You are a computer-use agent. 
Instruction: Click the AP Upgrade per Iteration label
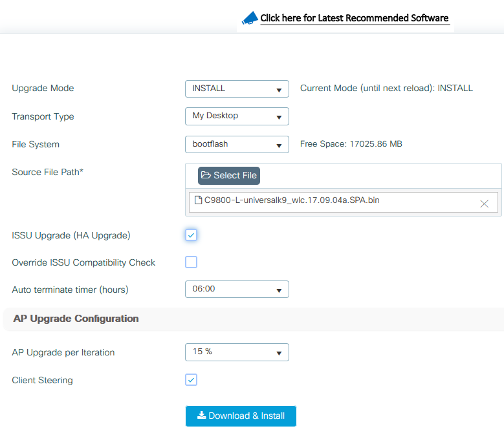point(63,352)
